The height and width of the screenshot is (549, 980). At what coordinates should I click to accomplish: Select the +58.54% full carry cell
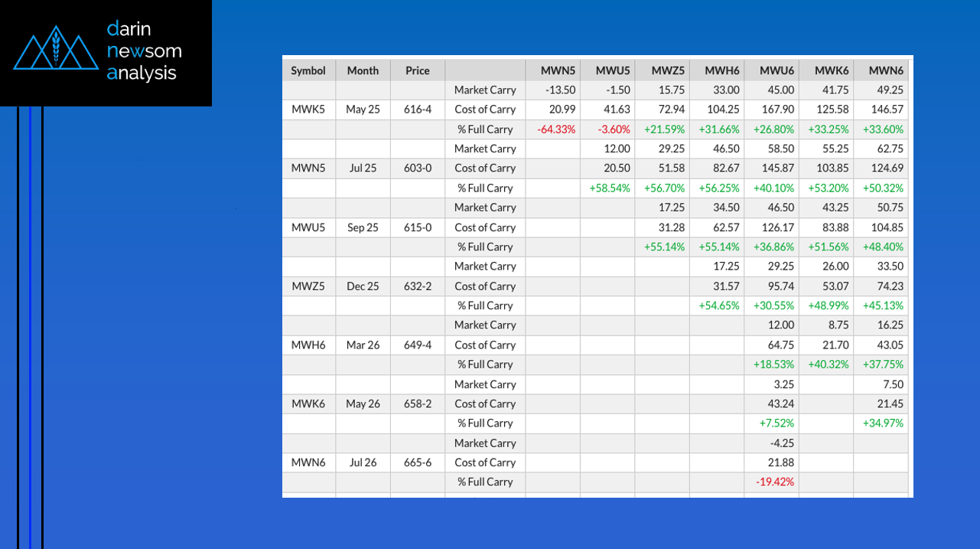(610, 188)
